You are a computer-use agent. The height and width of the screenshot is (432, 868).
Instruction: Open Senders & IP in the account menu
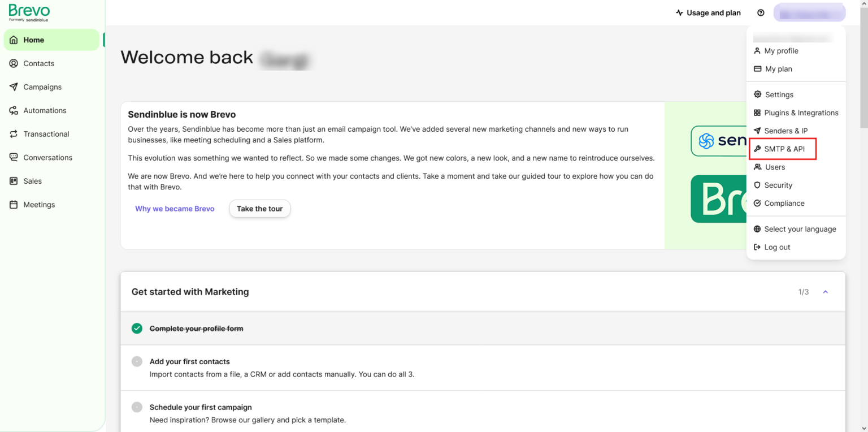(x=785, y=131)
